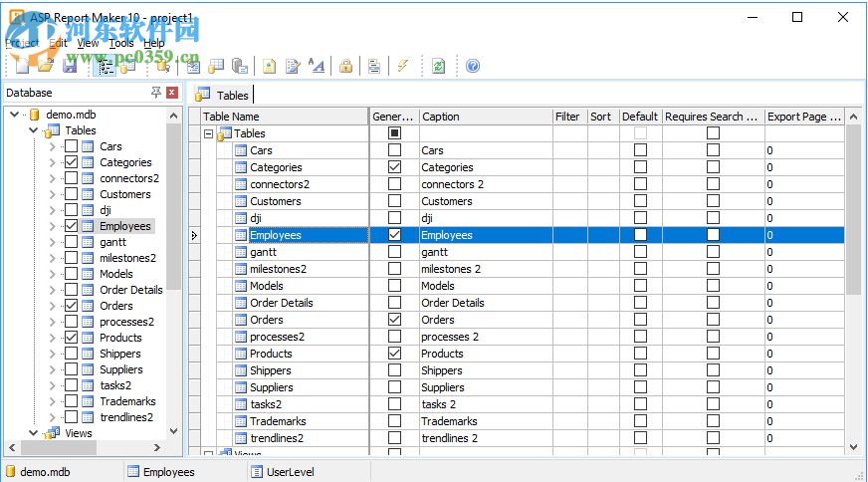Click the tables grid toolbar icon
The image size is (868, 482).
[216, 66]
